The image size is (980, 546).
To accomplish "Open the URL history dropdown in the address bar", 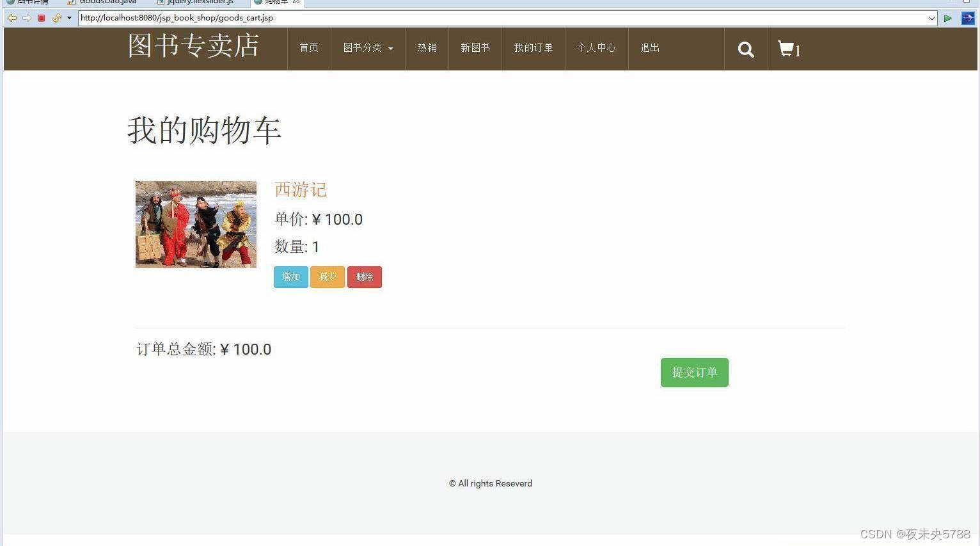I will pos(931,18).
